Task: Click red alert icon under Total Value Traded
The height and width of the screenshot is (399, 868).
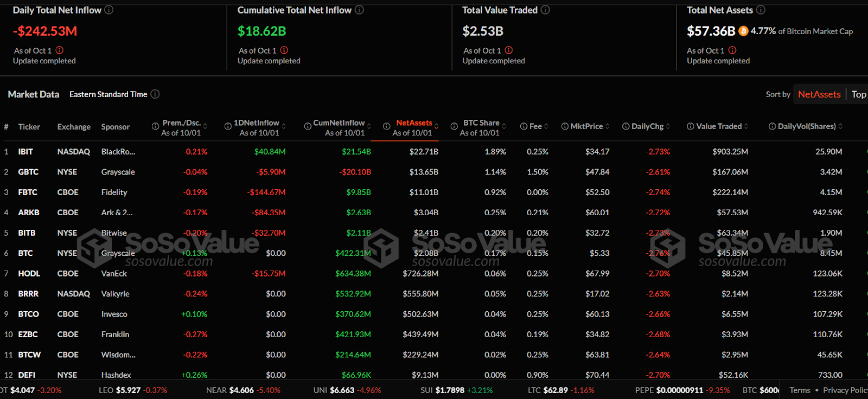Action: (509, 50)
